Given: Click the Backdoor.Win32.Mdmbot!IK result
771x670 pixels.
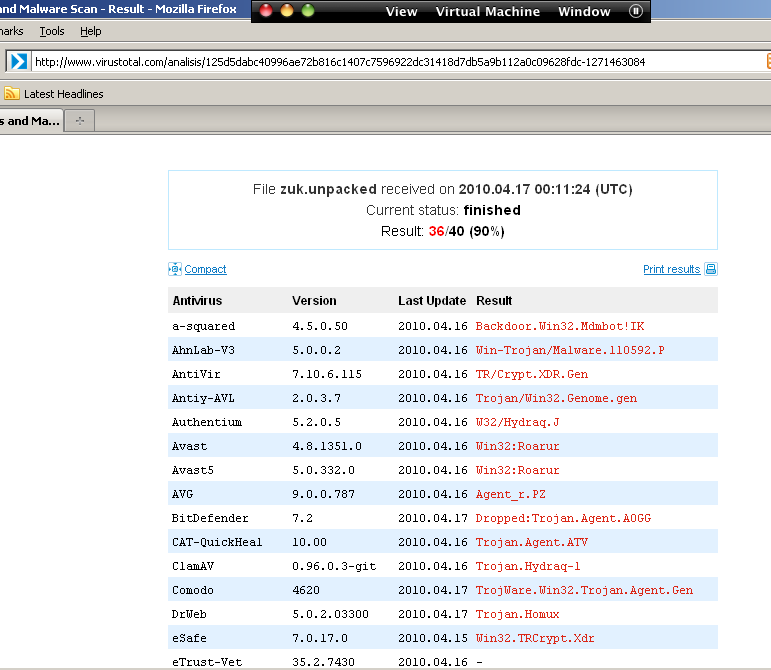Looking at the screenshot, I should click(560, 326).
